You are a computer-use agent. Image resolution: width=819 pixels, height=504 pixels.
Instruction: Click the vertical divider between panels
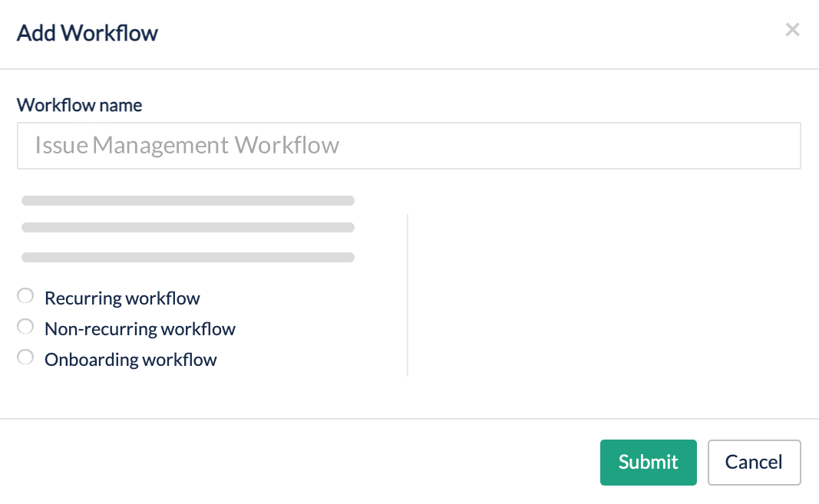coord(408,295)
